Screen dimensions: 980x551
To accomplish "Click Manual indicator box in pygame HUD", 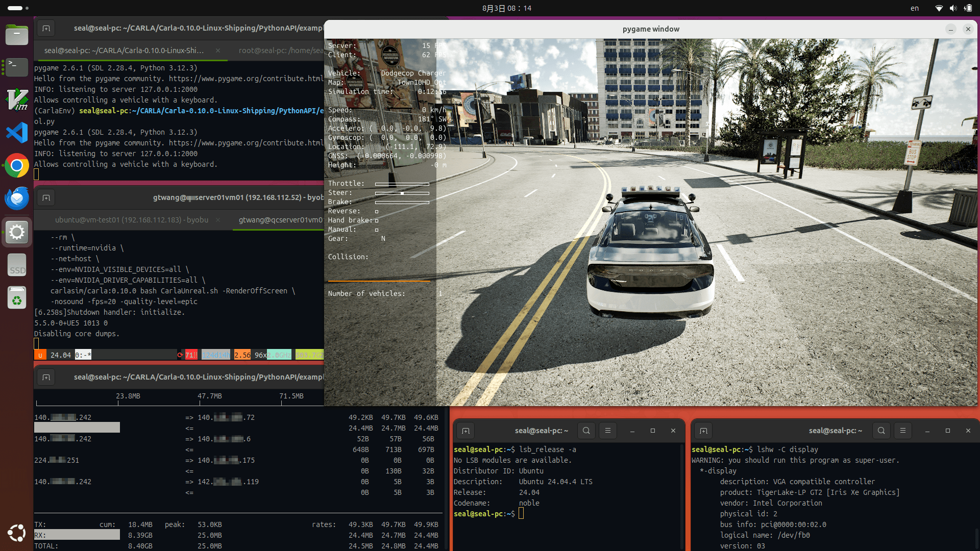I will [377, 230].
